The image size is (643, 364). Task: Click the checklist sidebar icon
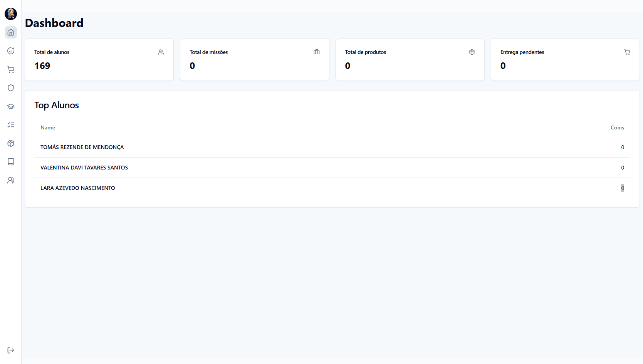(11, 125)
